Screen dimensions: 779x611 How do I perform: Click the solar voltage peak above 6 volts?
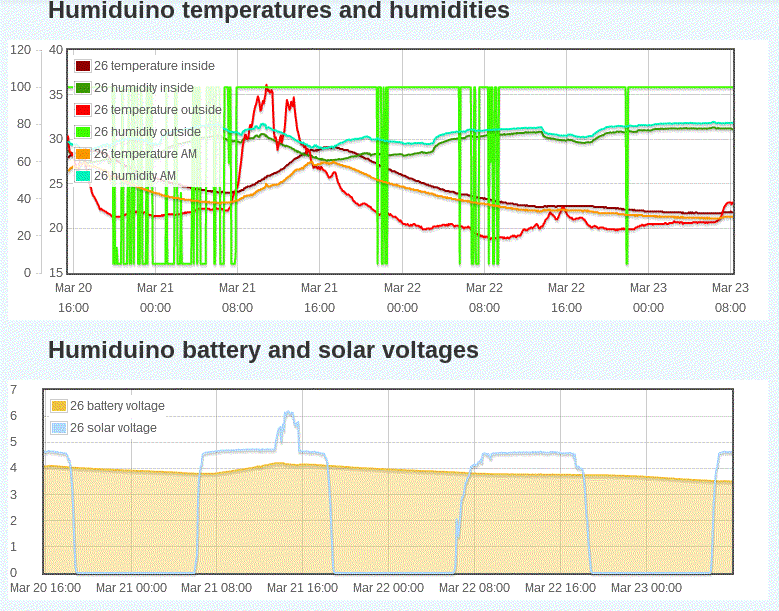click(x=289, y=413)
